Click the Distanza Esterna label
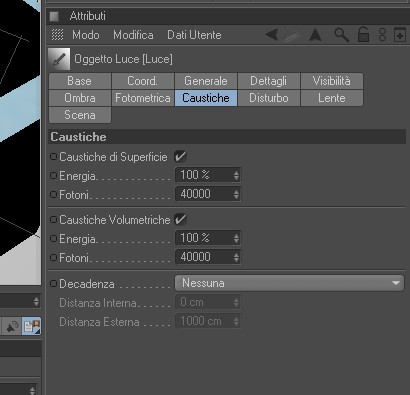The width and height of the screenshot is (410, 395). pyautogui.click(x=99, y=322)
